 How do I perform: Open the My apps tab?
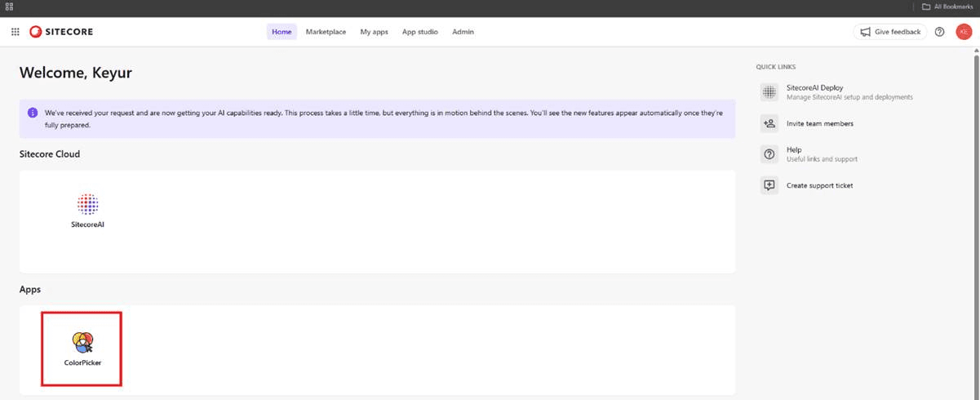[374, 32]
